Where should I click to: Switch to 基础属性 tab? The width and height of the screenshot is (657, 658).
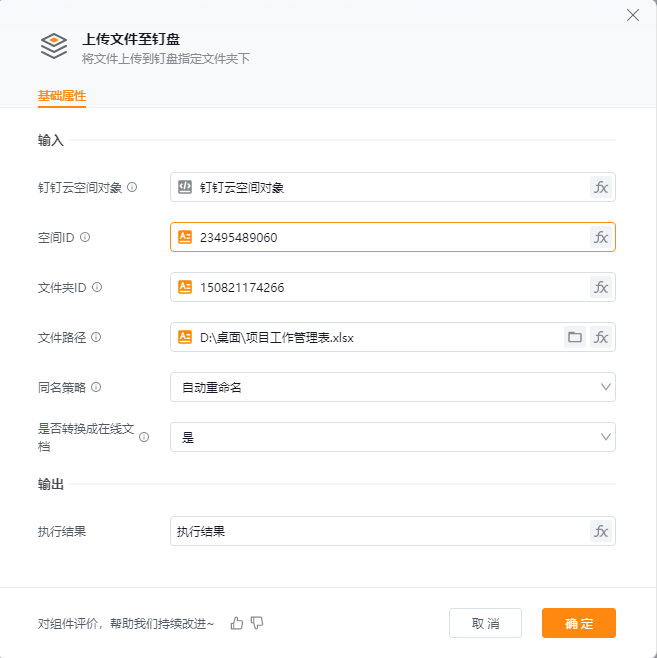[62, 96]
